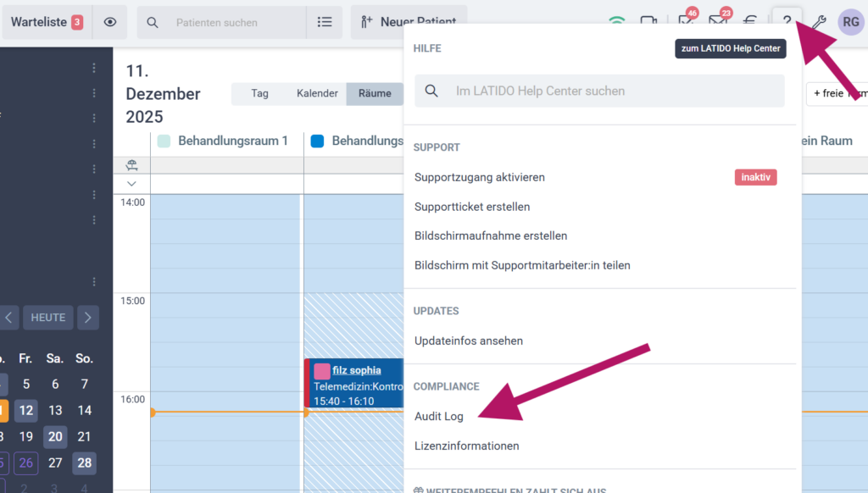The width and height of the screenshot is (868, 493).
Task: Click the pink swatch on filz sophia appointment
Action: click(x=322, y=371)
